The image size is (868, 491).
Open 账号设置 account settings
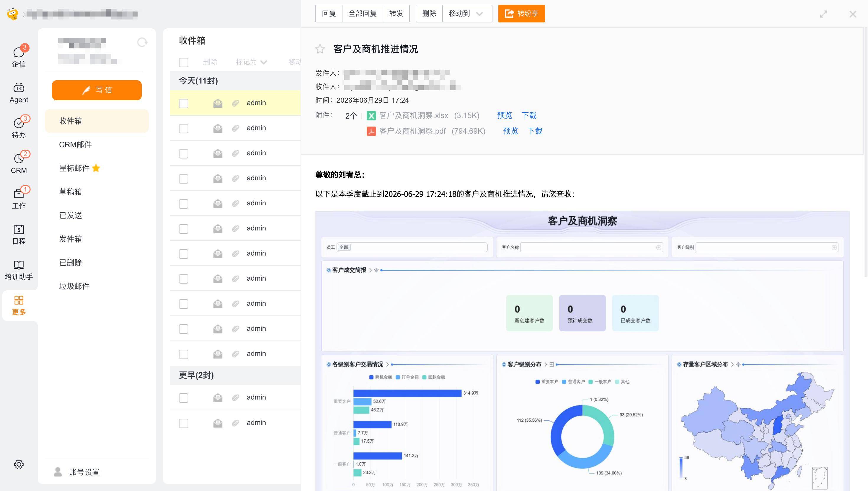pos(84,472)
